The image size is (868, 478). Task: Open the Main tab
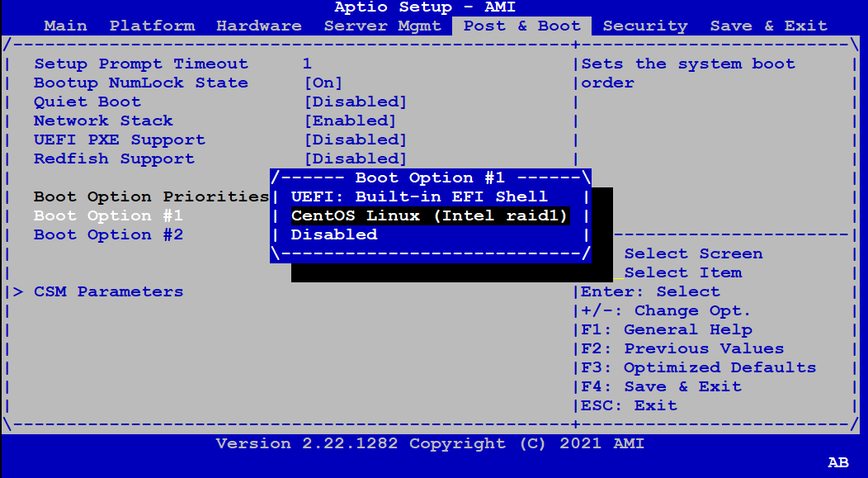point(65,26)
